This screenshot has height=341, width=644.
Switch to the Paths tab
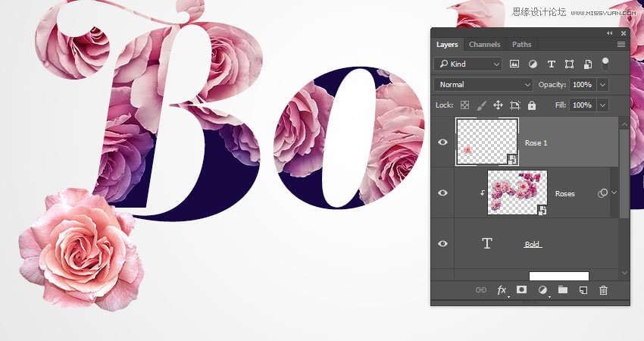tap(521, 45)
